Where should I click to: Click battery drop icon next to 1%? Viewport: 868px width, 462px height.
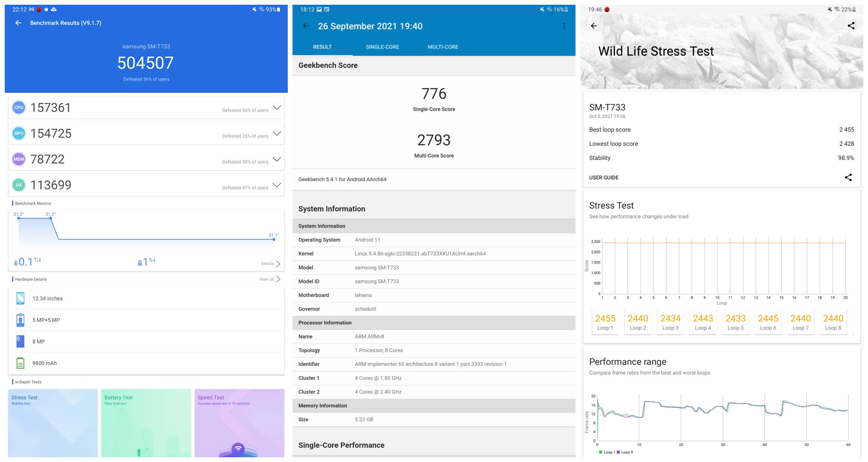click(x=140, y=263)
